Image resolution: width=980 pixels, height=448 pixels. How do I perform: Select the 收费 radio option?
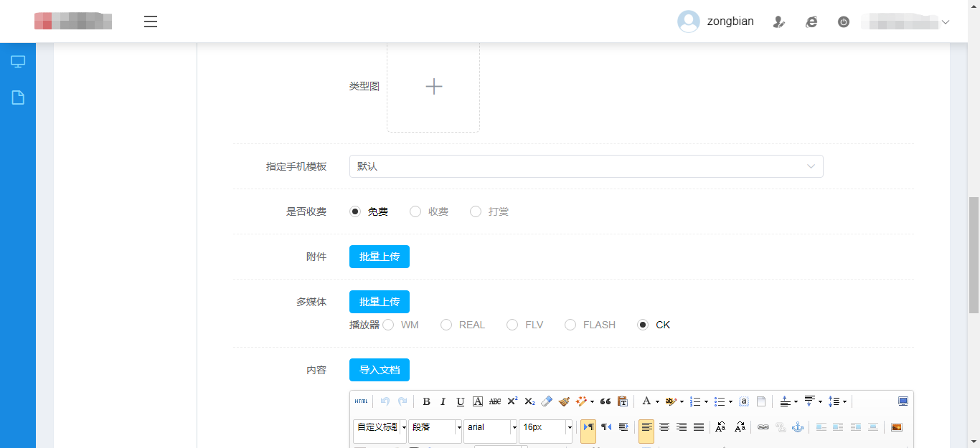tap(415, 211)
